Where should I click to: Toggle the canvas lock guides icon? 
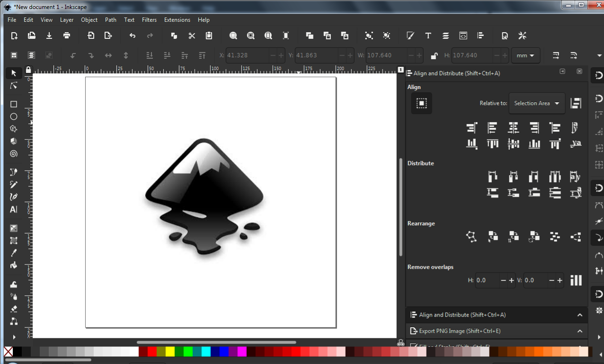click(x=28, y=70)
